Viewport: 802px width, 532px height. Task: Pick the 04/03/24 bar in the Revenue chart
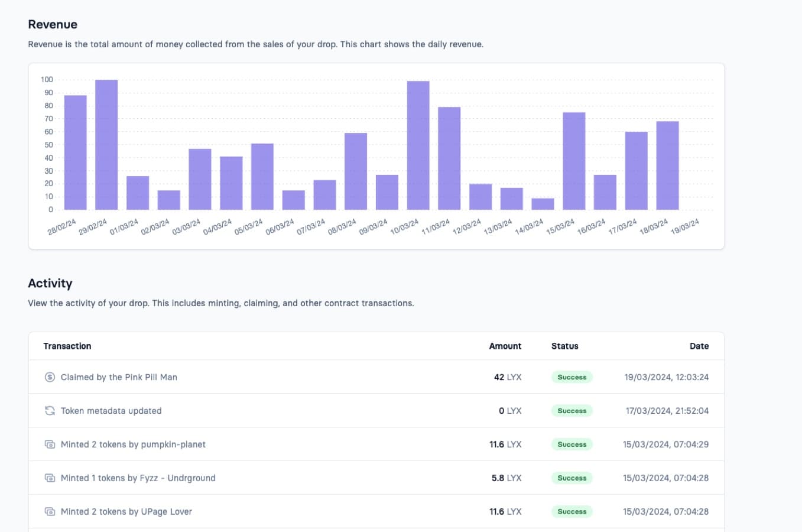point(231,183)
